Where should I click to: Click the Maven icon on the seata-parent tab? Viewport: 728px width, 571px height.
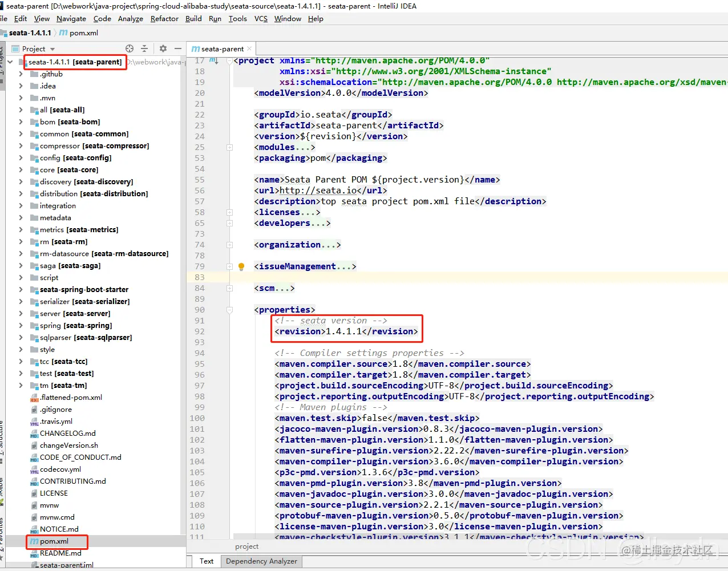[x=196, y=49]
